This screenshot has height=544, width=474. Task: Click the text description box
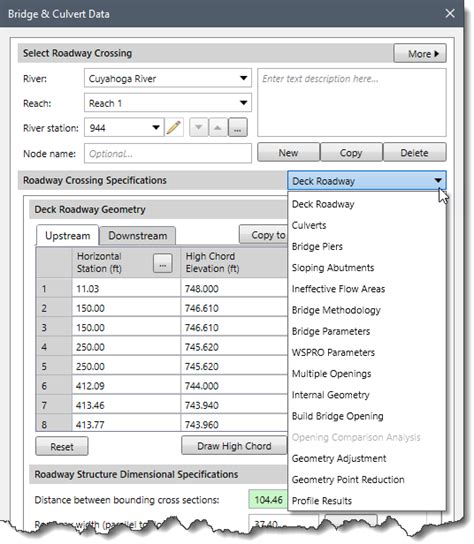click(x=352, y=102)
